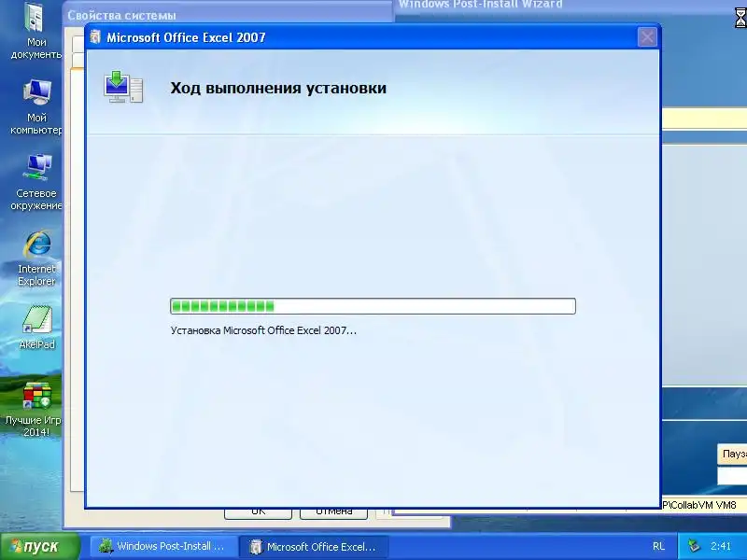
Task: Click the Пауза button in Post-Install Wizard
Action: point(733,454)
